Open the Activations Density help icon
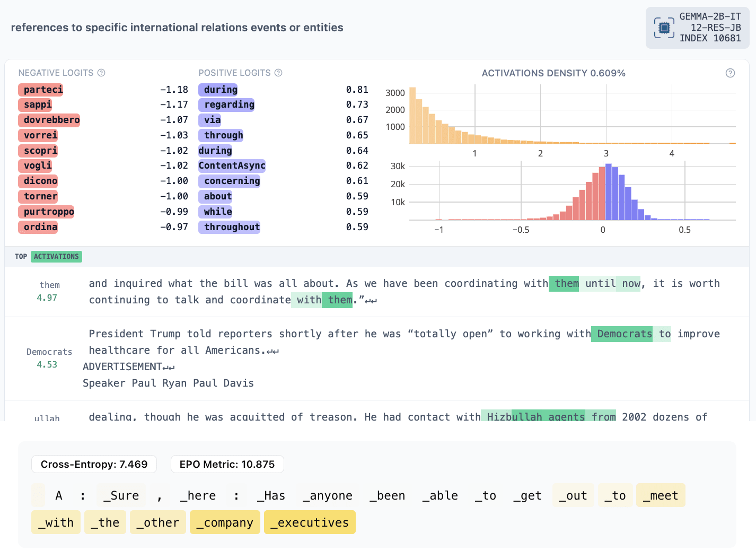756x559 pixels. (x=730, y=73)
